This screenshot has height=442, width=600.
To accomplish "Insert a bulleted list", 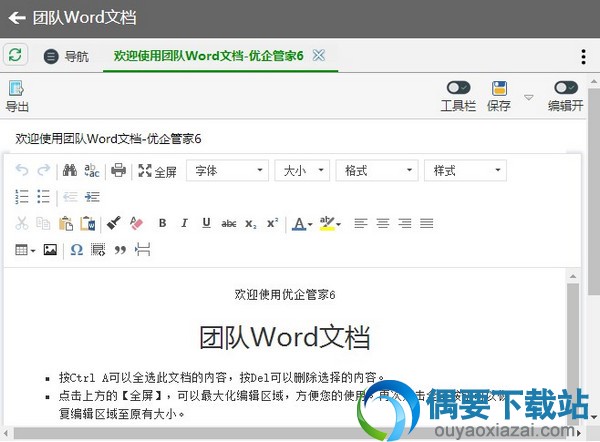I will (43, 197).
